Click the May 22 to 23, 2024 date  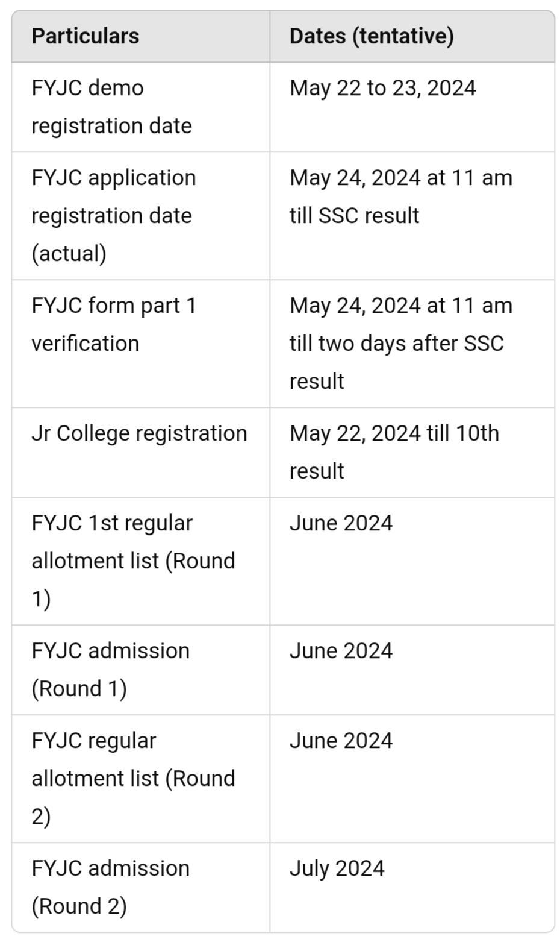[382, 88]
